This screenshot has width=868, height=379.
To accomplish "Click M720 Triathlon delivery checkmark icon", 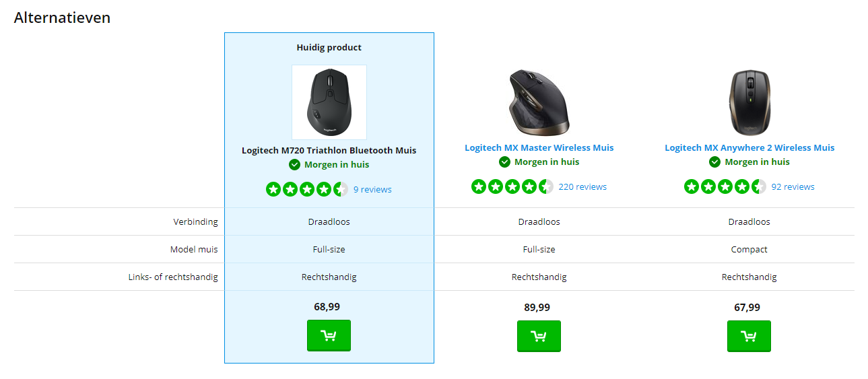I will [x=295, y=164].
